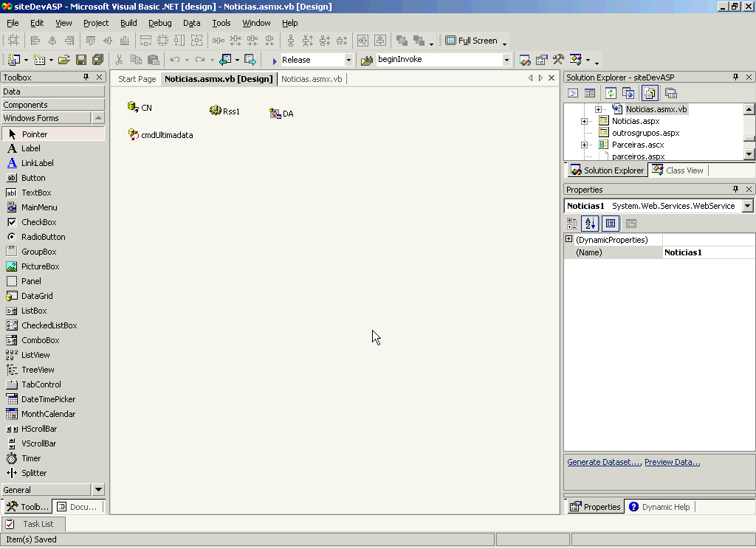The height and width of the screenshot is (549, 756).
Task: Expand the DynamicProperties property group
Action: point(569,240)
